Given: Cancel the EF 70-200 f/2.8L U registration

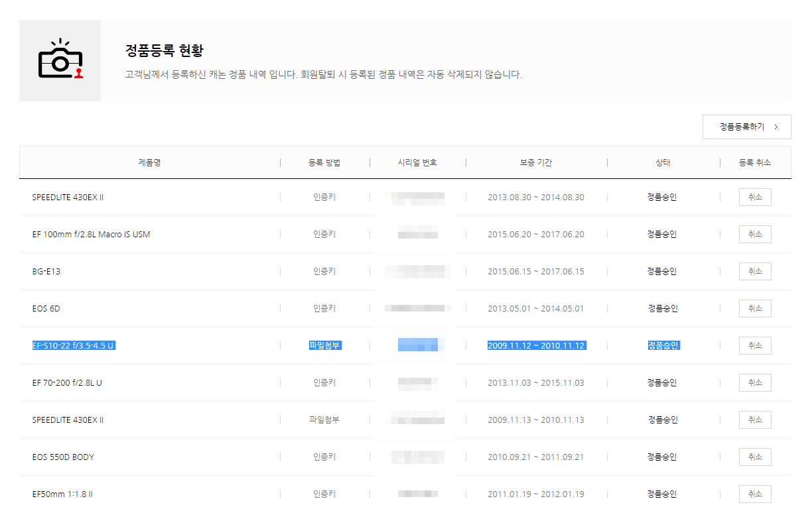Looking at the screenshot, I should coord(754,382).
